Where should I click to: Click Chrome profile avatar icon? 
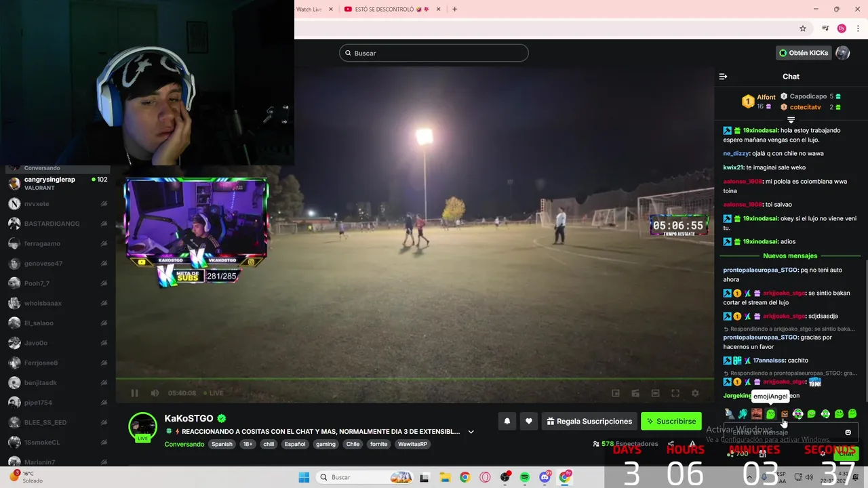pyautogui.click(x=842, y=28)
